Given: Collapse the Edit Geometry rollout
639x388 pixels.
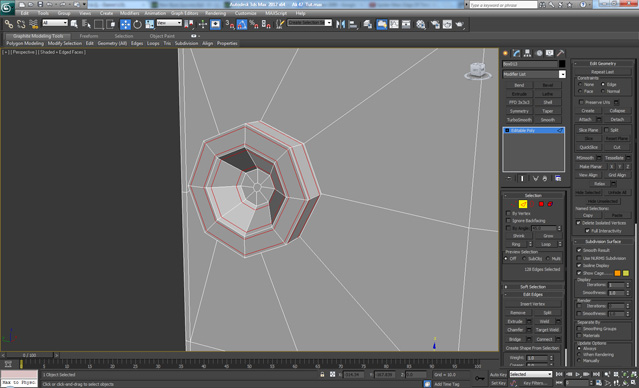Looking at the screenshot, I should coord(603,63).
